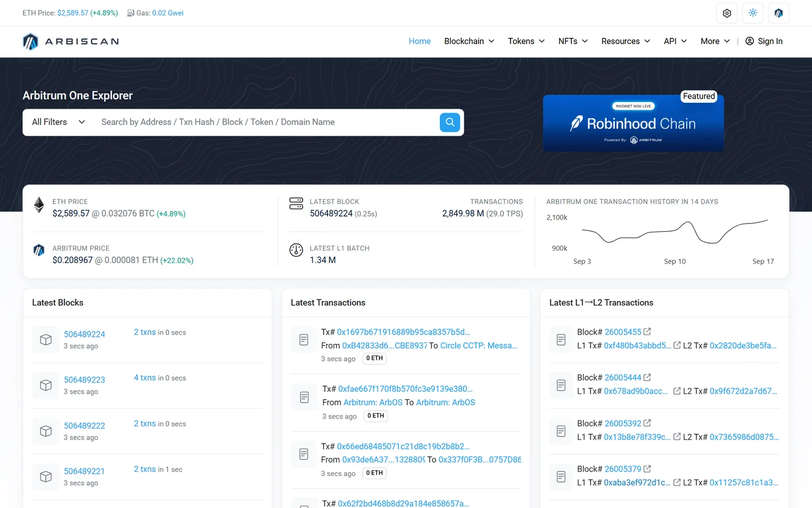This screenshot has width=812, height=508.
Task: Click the gauge icon beside Latest L1 Batch
Action: click(x=296, y=250)
